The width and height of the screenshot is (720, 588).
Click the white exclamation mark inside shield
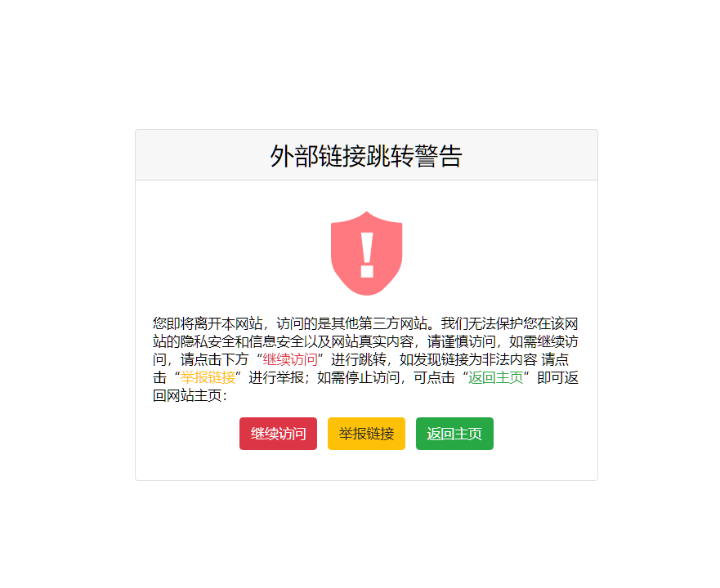367,256
